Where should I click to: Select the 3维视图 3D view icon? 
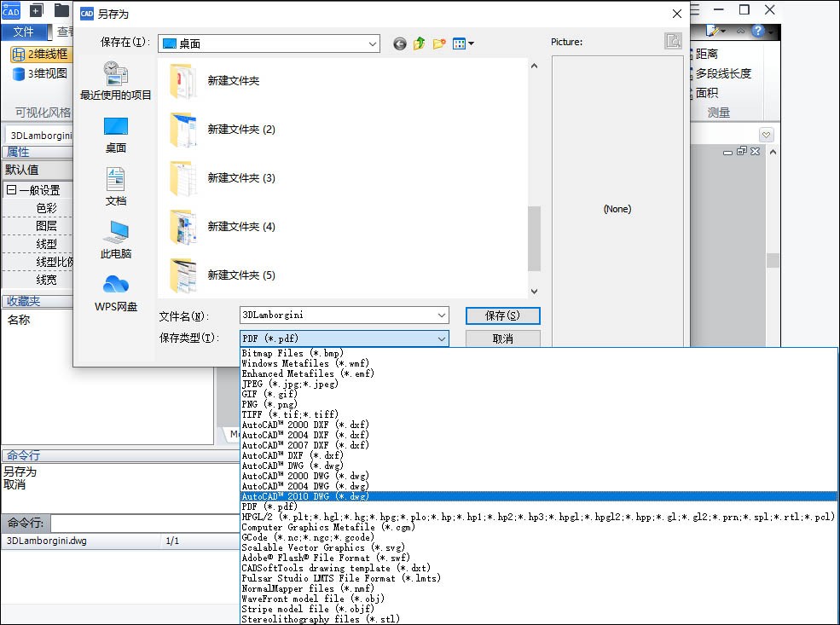click(x=38, y=73)
